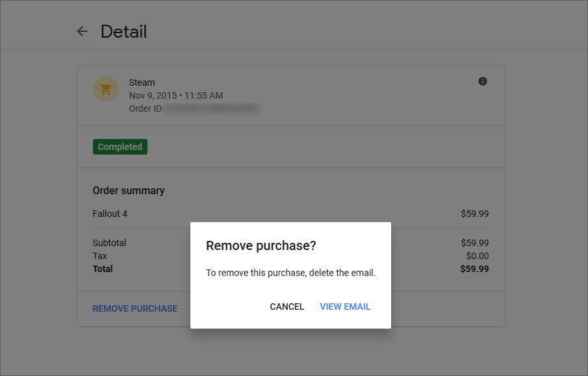The height and width of the screenshot is (376, 588).
Task: Choose VIEW EMAIL in the dialog
Action: pos(345,307)
